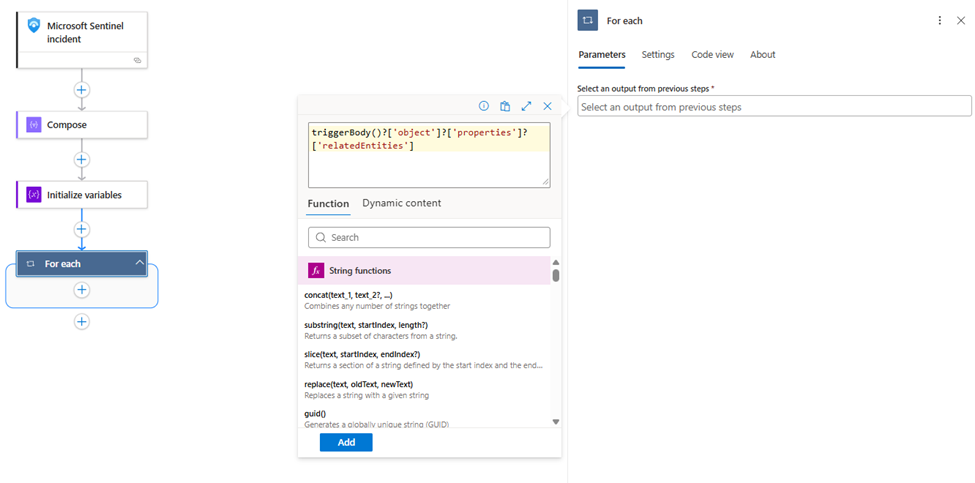Switch to the Settings tab
The width and height of the screenshot is (975, 483).
coord(658,55)
